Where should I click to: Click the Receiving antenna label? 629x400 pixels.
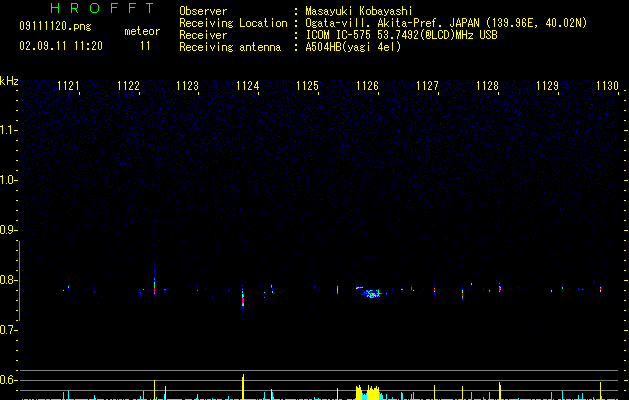[230, 47]
